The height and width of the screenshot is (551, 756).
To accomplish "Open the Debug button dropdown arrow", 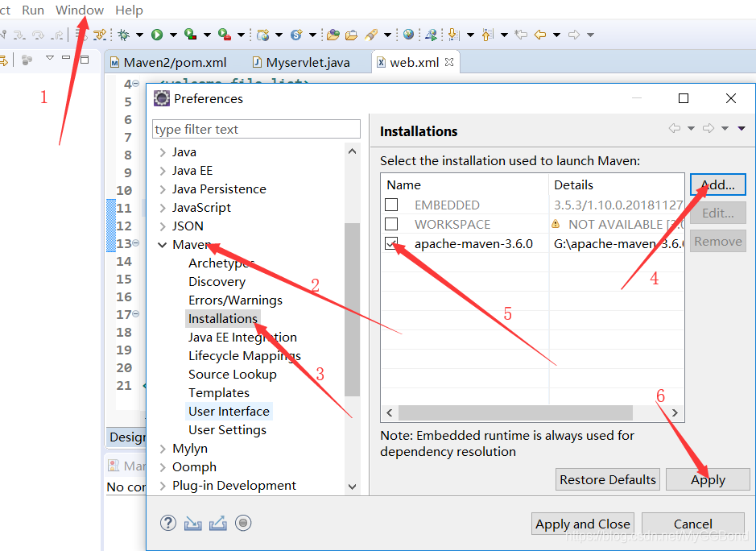I will (x=139, y=35).
